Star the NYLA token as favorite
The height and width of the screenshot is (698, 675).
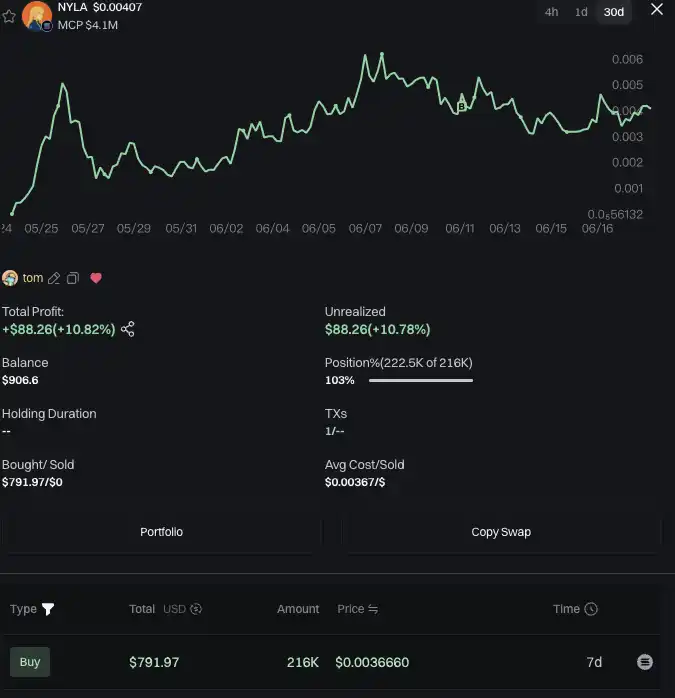(x=9, y=17)
